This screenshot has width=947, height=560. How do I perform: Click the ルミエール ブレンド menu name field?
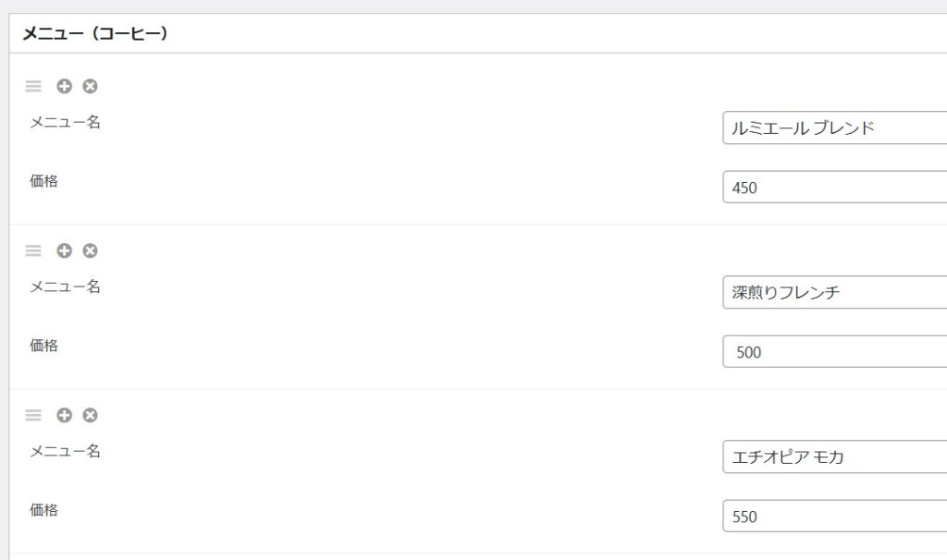click(x=835, y=128)
